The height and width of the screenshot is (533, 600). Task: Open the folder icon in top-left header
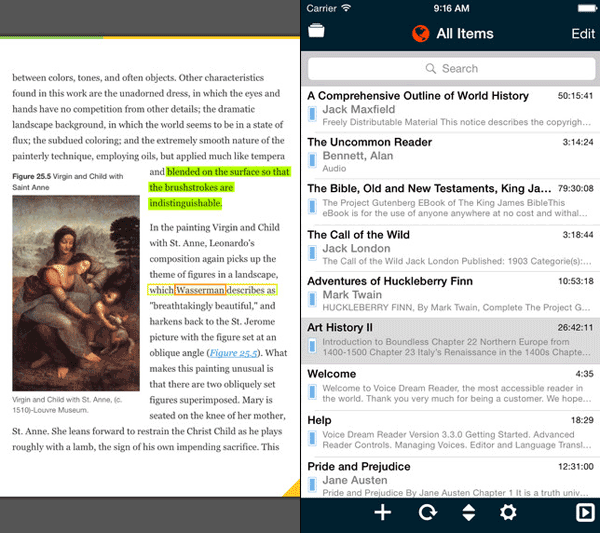point(317,32)
